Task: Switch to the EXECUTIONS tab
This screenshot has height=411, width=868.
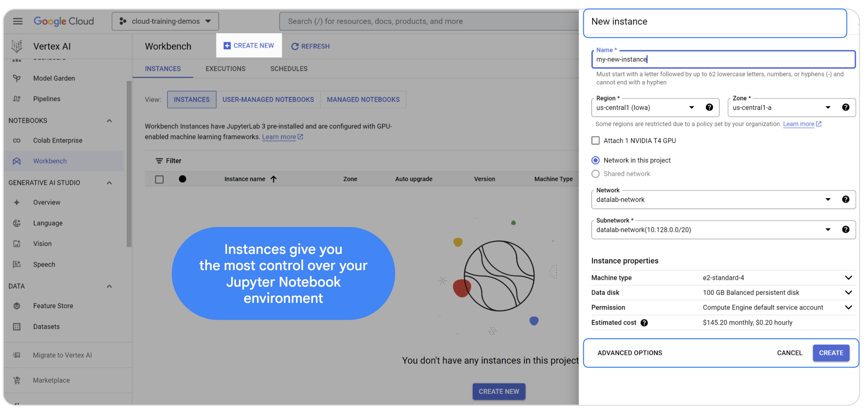Action: click(225, 69)
